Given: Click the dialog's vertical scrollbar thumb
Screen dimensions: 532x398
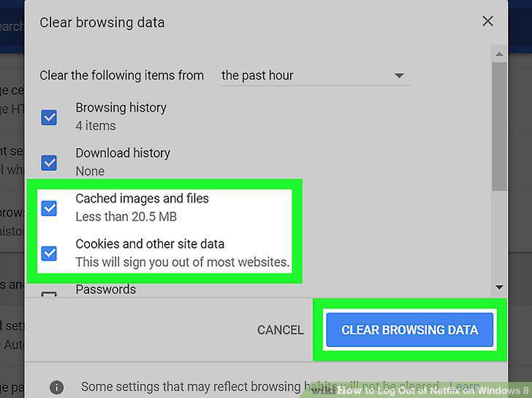Looking at the screenshot, I should point(499,126).
